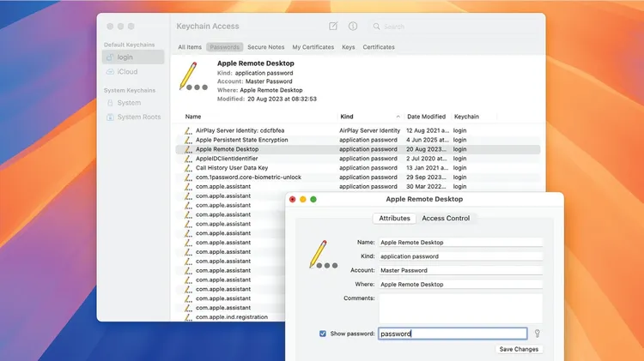644x361 pixels.
Task: Click the compose new keychain item icon
Action: [x=333, y=27]
